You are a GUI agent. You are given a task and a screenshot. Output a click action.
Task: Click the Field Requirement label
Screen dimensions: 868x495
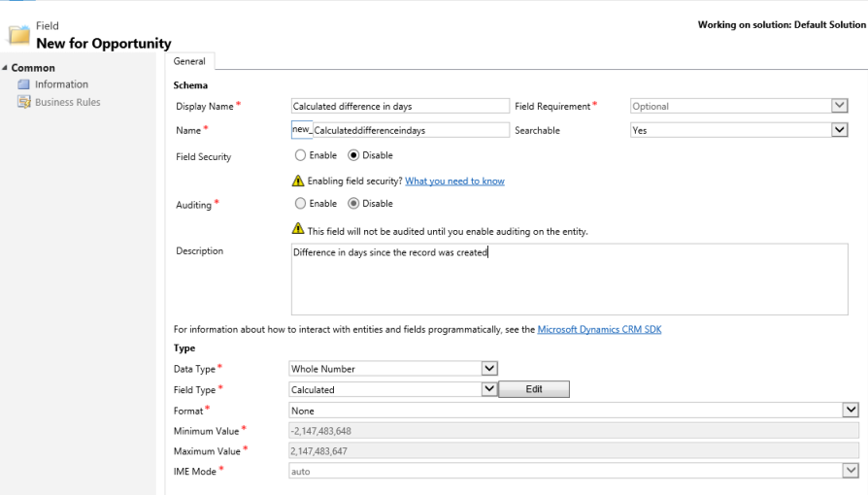coord(552,107)
